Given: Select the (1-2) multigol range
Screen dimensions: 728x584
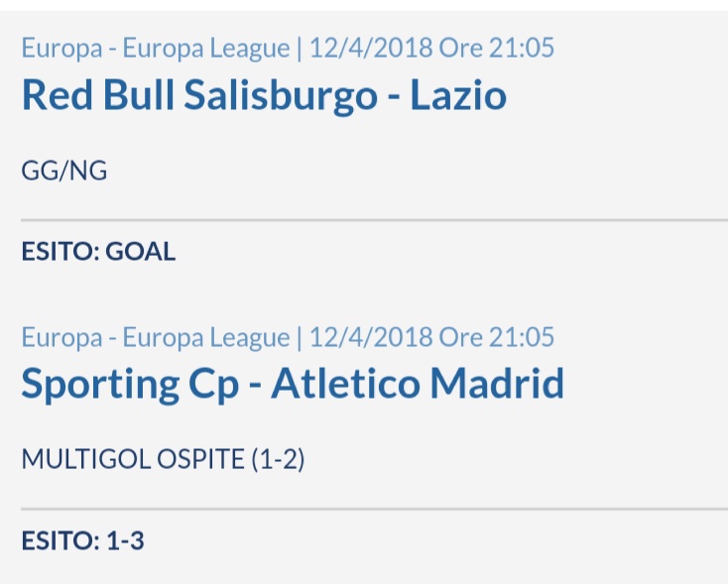Looking at the screenshot, I should click(278, 460).
